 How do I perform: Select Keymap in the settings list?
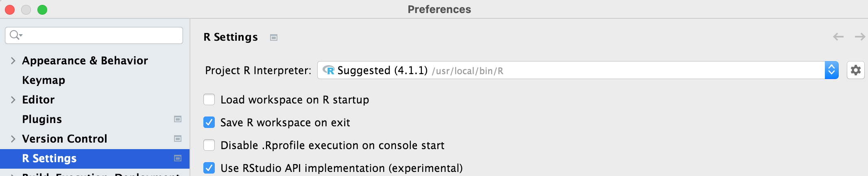pos(44,80)
